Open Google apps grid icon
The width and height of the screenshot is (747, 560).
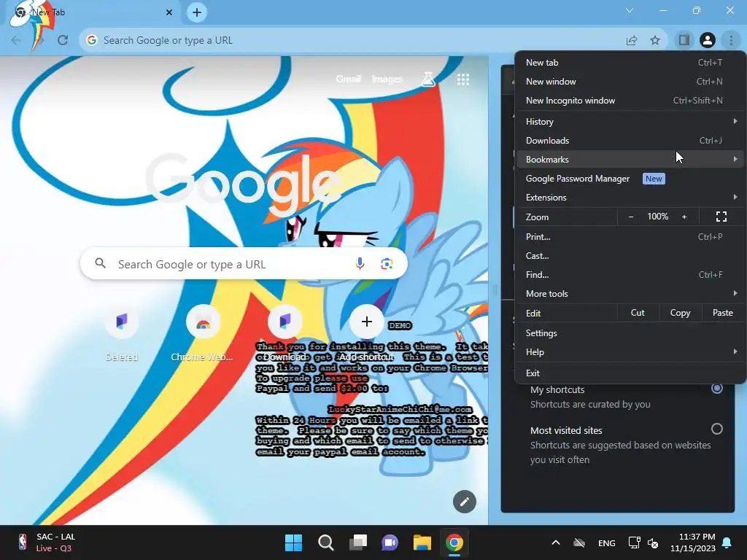(x=463, y=79)
